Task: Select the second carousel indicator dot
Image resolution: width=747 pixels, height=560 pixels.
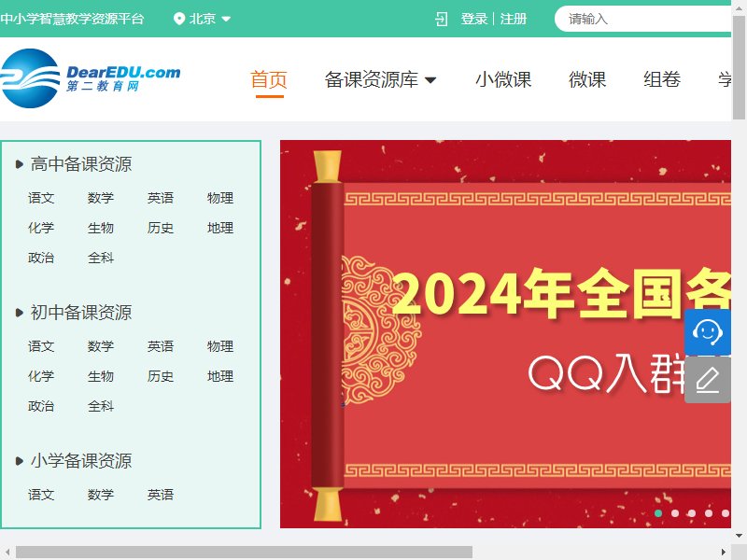Action: point(675,513)
